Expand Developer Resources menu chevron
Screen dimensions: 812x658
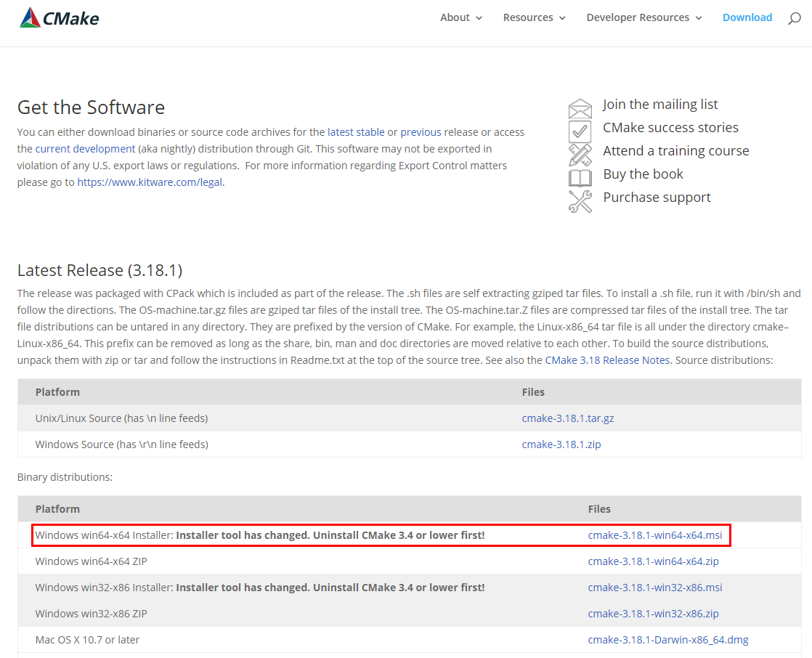tap(699, 18)
